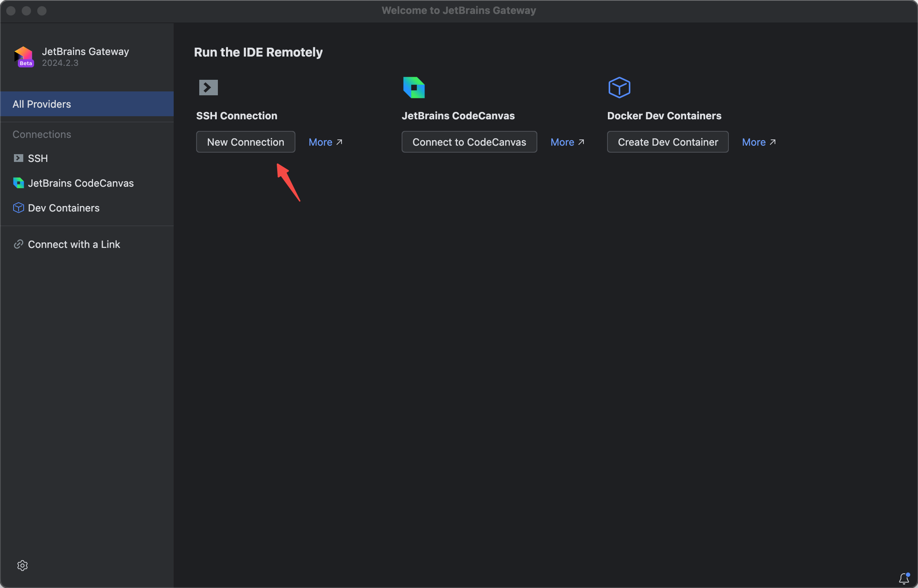
Task: Click the SSH Connection terminal icon
Action: [208, 88]
